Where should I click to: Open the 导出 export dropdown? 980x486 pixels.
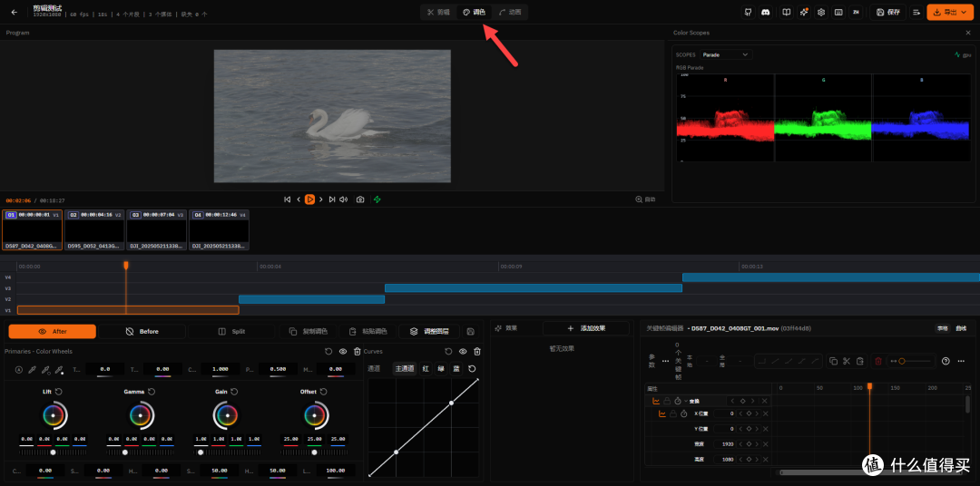pos(950,12)
